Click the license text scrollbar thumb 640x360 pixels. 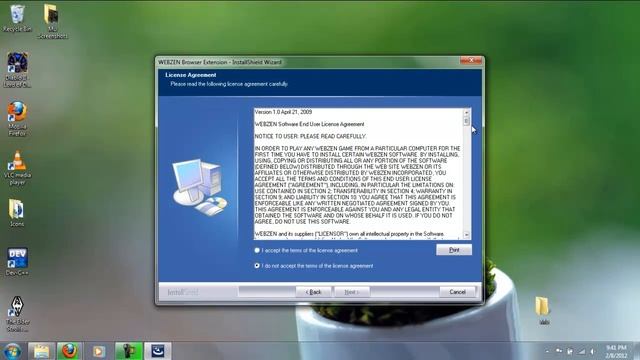(x=467, y=121)
